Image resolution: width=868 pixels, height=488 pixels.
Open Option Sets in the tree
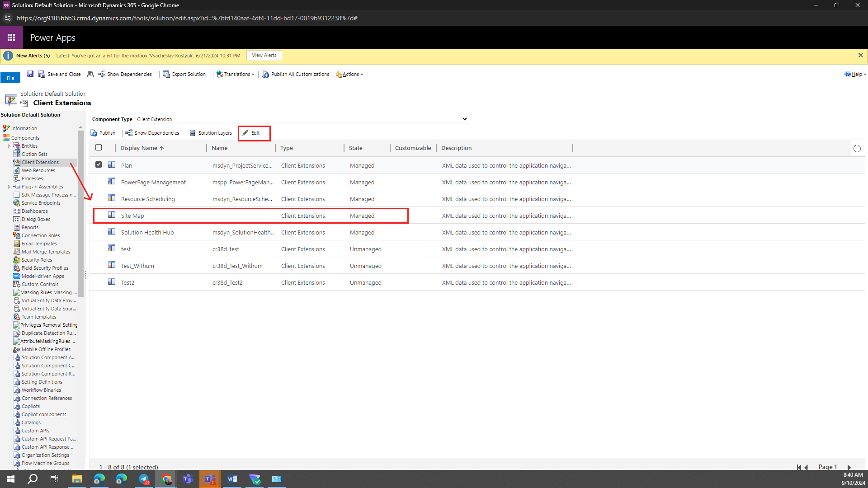tap(34, 154)
